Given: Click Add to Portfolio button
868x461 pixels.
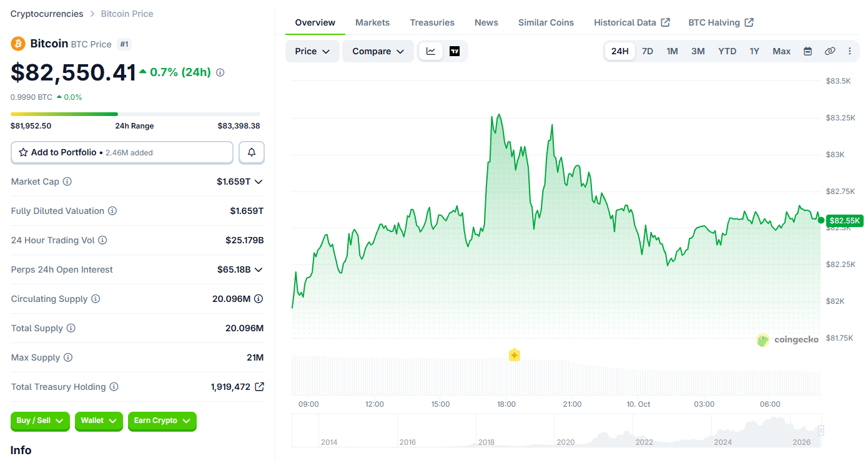Looking at the screenshot, I should [x=122, y=152].
